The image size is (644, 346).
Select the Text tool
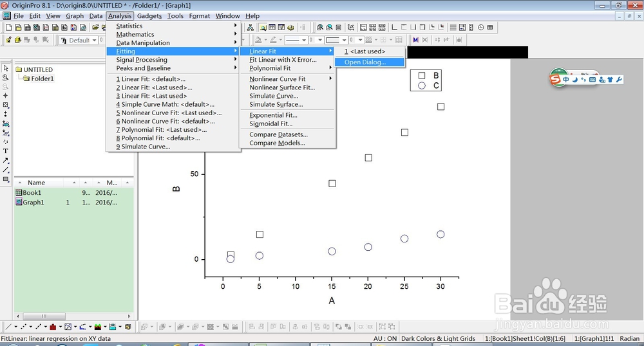pyautogui.click(x=5, y=151)
